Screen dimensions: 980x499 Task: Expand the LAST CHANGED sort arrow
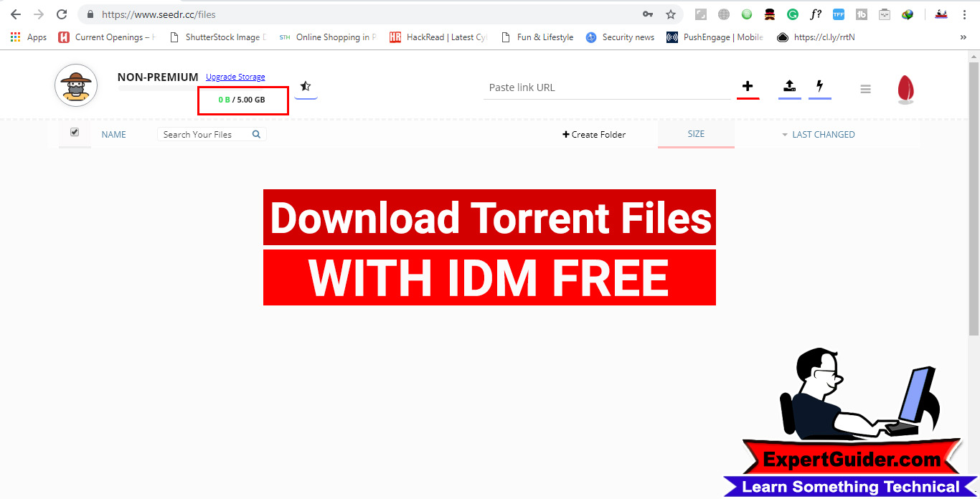point(785,135)
